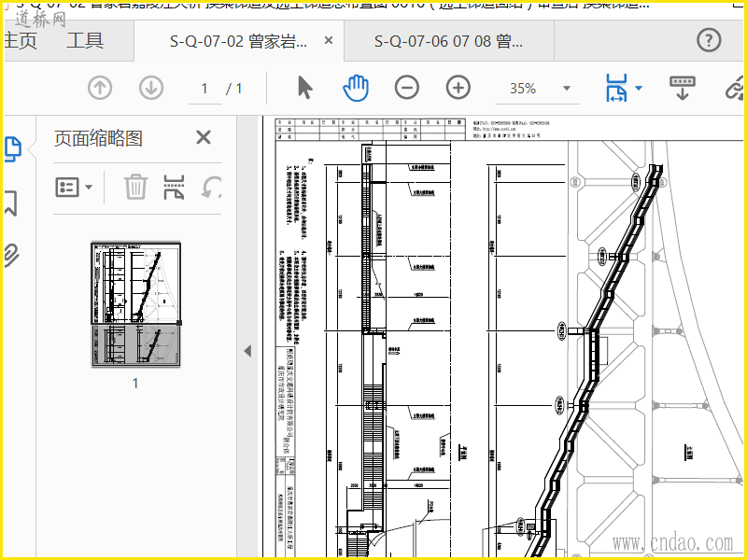Open attachments paperclip sidebar icon
Image resolution: width=747 pixels, height=560 pixels.
coord(11,255)
